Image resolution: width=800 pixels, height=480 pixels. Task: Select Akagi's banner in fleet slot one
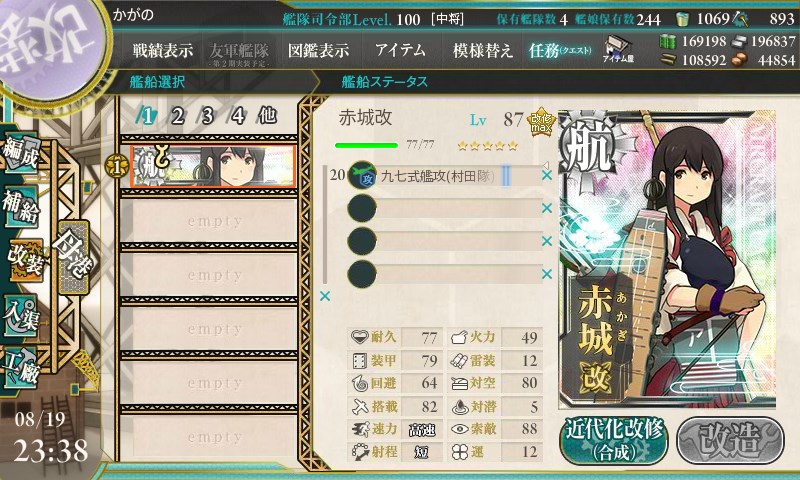[213, 167]
